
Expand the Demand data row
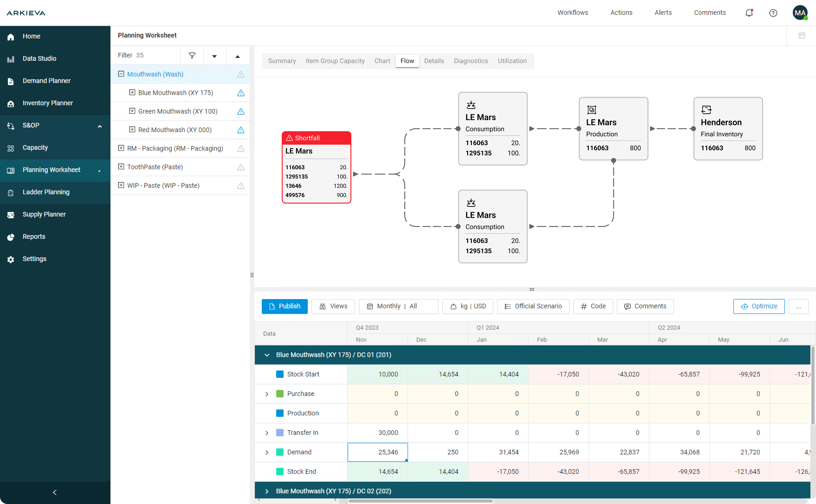click(267, 452)
